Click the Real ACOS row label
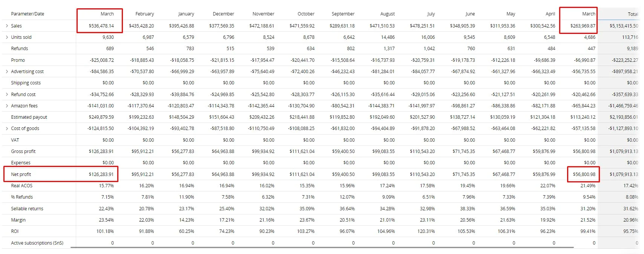This screenshot has height=254, width=644. [22, 186]
